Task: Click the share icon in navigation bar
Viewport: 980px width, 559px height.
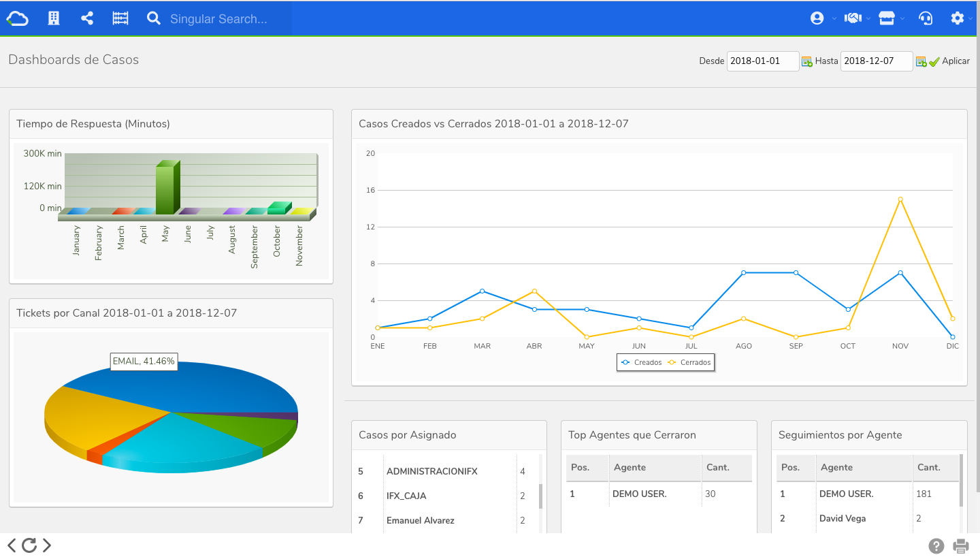Action: coord(87,18)
